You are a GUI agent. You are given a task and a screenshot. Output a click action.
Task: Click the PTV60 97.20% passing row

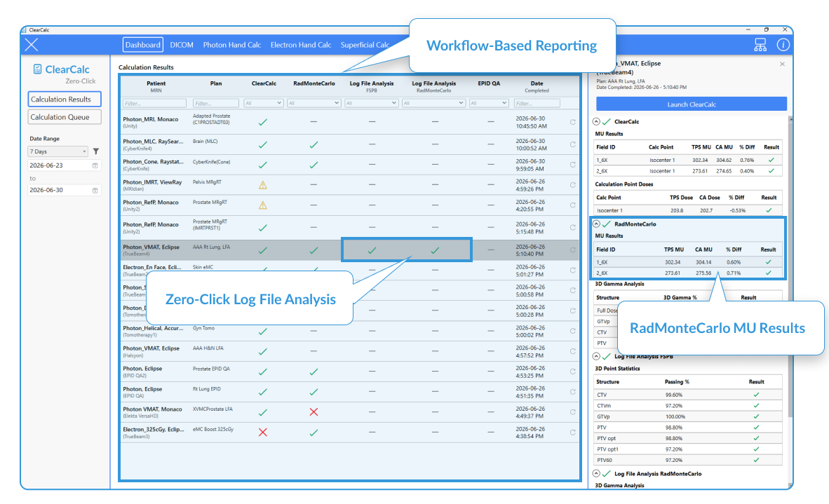(689, 460)
